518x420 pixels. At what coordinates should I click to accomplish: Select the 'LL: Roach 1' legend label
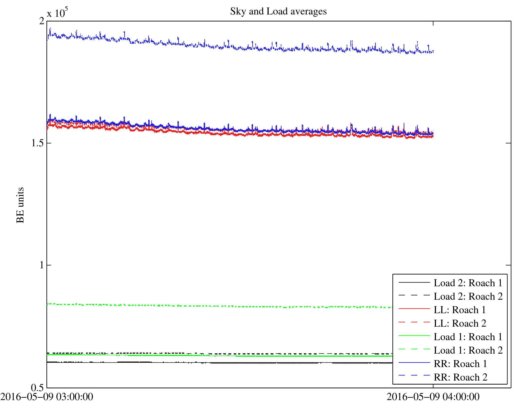[460, 310]
